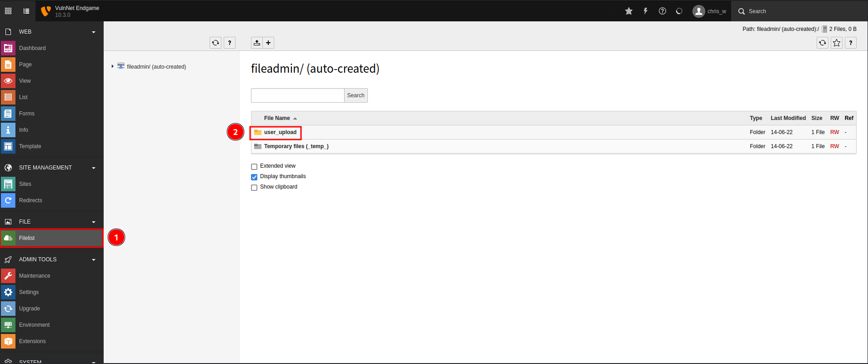Open the Forms module
The height and width of the screenshot is (364, 868).
[52, 114]
